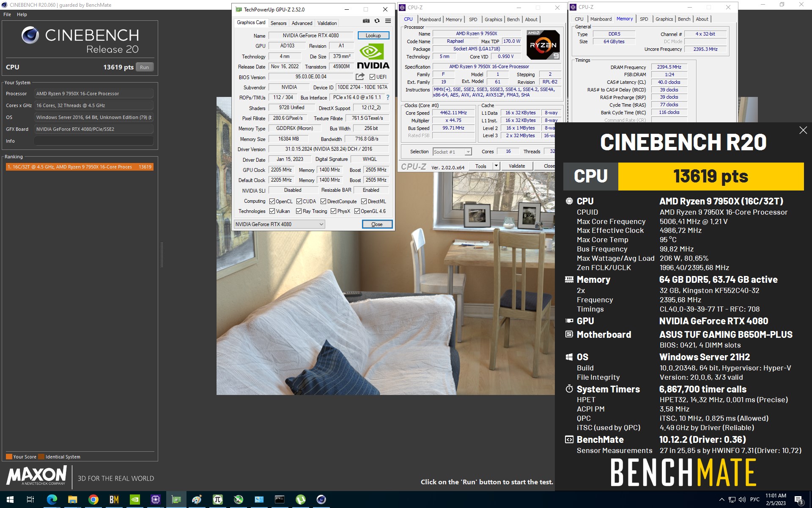Click the taskbar clock showing 11:01 AM
The image size is (812, 508).
[776, 500]
